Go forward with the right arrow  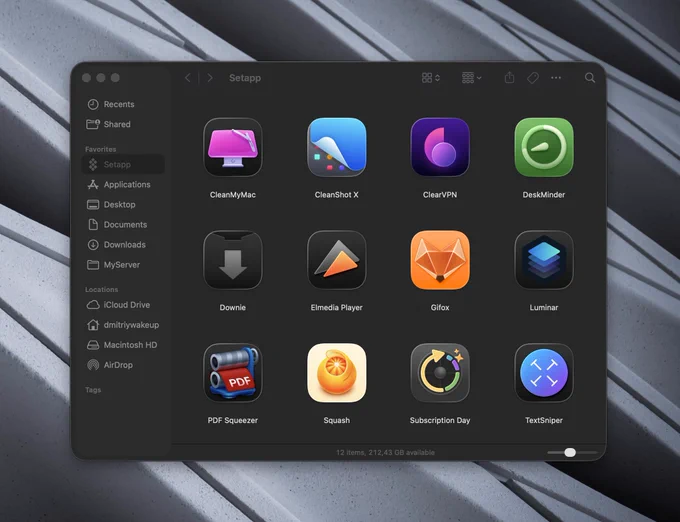tap(210, 78)
